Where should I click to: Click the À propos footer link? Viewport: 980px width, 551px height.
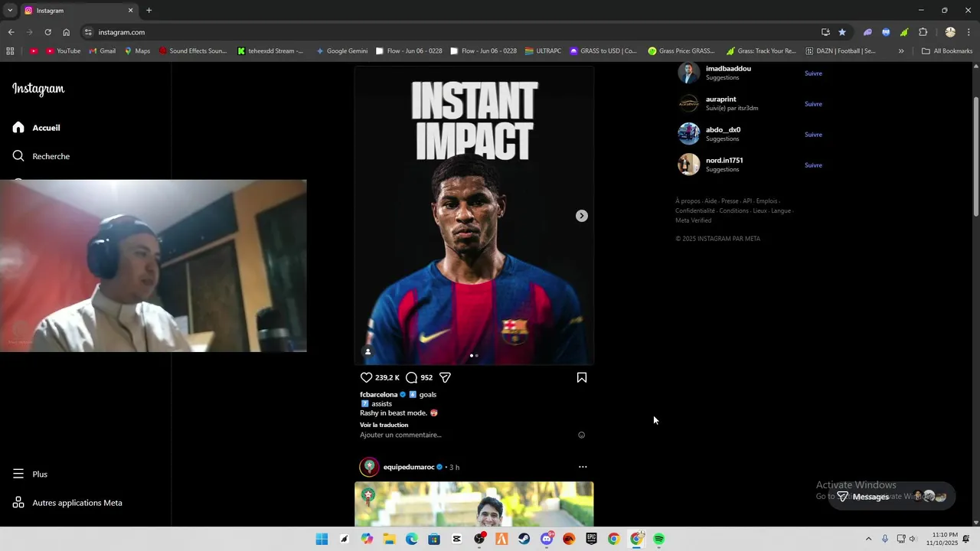tap(688, 201)
